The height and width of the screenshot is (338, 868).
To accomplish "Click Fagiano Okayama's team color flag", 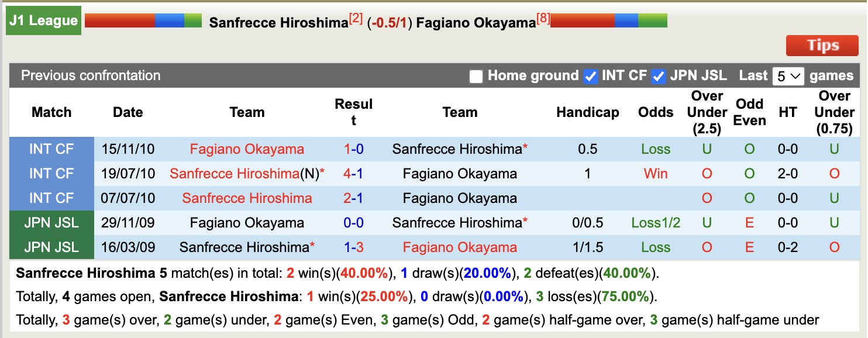I will [x=608, y=19].
